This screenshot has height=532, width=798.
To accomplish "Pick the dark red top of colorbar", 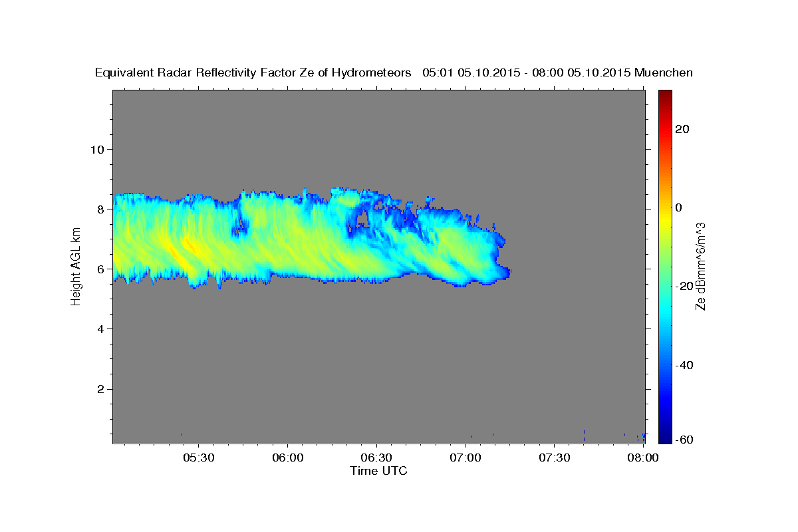I will pos(665,96).
